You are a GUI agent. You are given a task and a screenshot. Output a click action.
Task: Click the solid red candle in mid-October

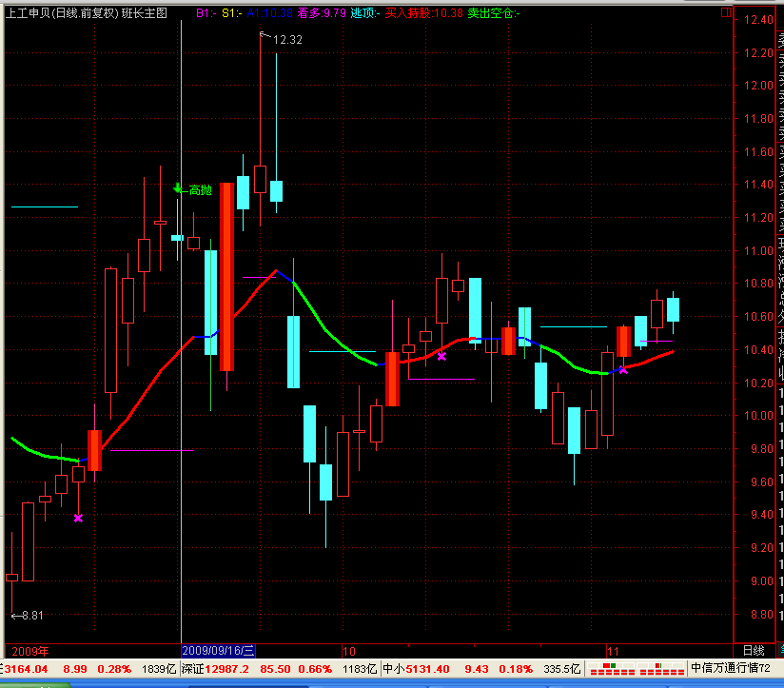393,379
